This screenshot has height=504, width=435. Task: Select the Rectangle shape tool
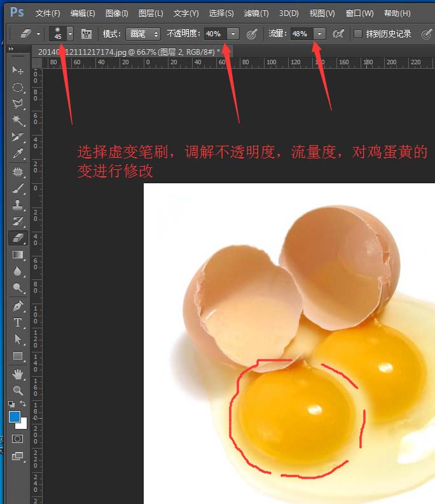tap(18, 356)
